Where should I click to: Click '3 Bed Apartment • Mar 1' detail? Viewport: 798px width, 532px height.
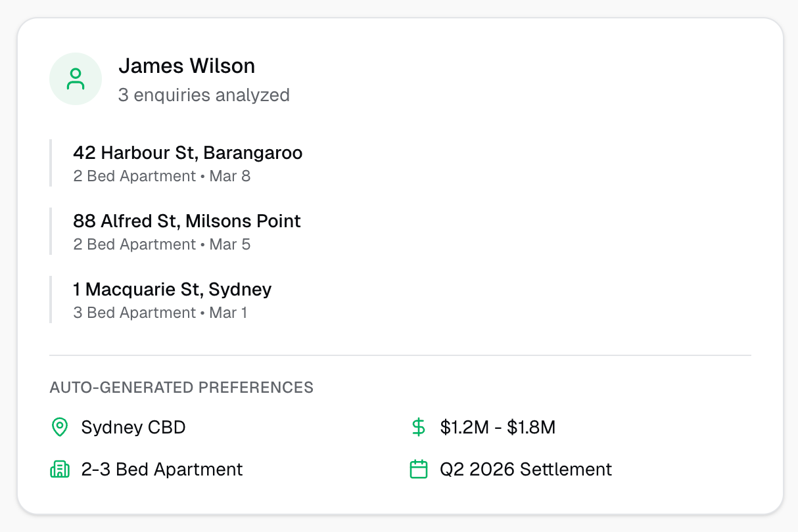tap(160, 313)
